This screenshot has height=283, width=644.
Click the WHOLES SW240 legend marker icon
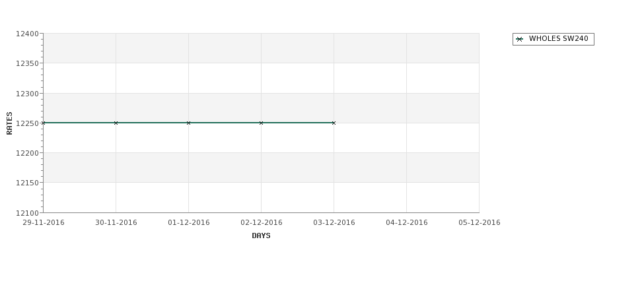520,40
